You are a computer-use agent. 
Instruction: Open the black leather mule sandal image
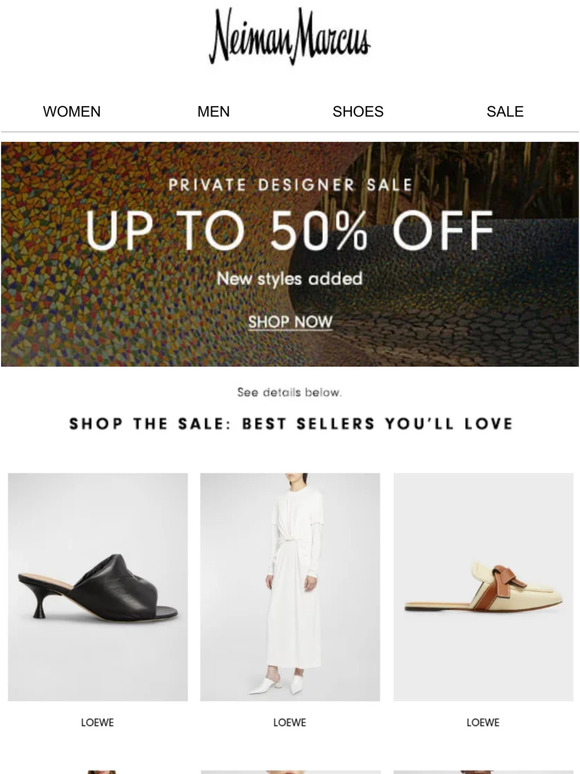[98, 587]
